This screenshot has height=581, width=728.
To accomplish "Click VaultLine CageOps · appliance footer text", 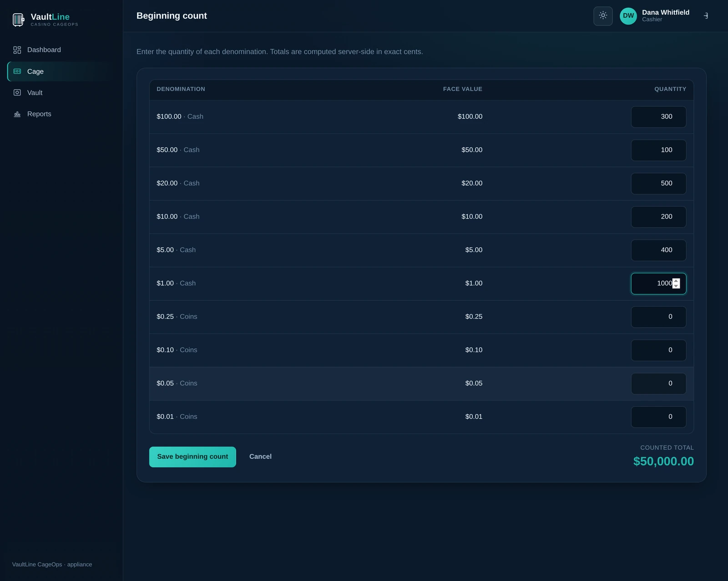I will pyautogui.click(x=52, y=565).
